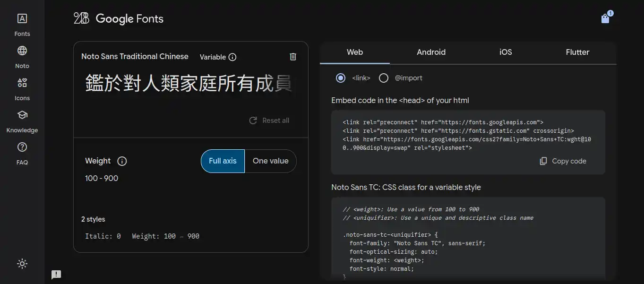Click the Copy code button
Screen dimensions: 644x284
[563, 161]
